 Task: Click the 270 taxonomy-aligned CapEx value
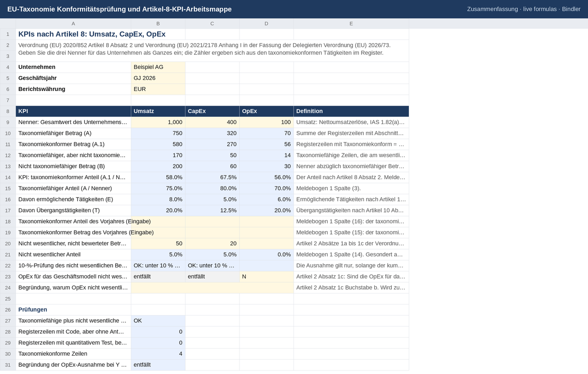[212, 144]
